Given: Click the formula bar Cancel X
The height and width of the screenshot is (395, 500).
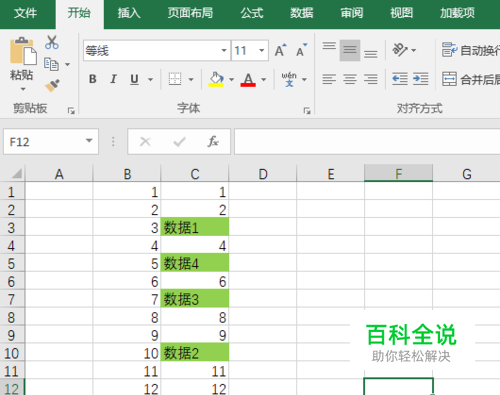Looking at the screenshot, I should pyautogui.click(x=145, y=142).
